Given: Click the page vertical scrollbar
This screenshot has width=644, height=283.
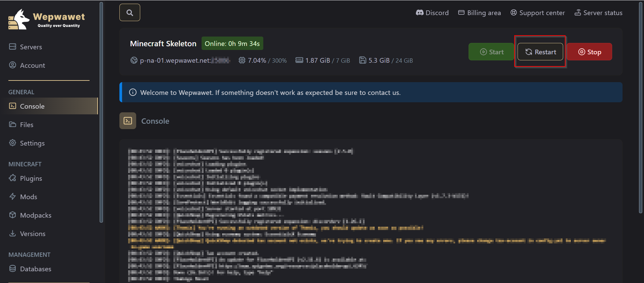Looking at the screenshot, I should click(641, 107).
